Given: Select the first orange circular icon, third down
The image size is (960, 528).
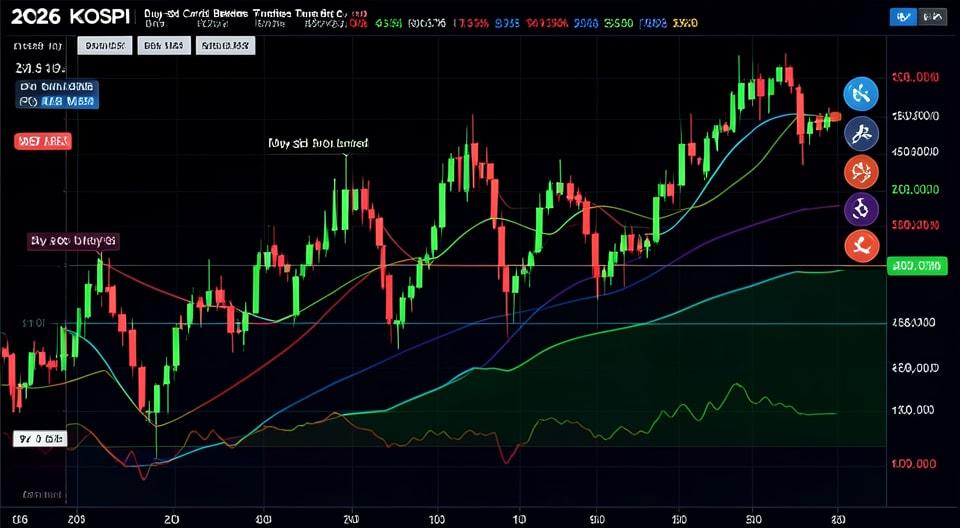Looking at the screenshot, I should [861, 171].
